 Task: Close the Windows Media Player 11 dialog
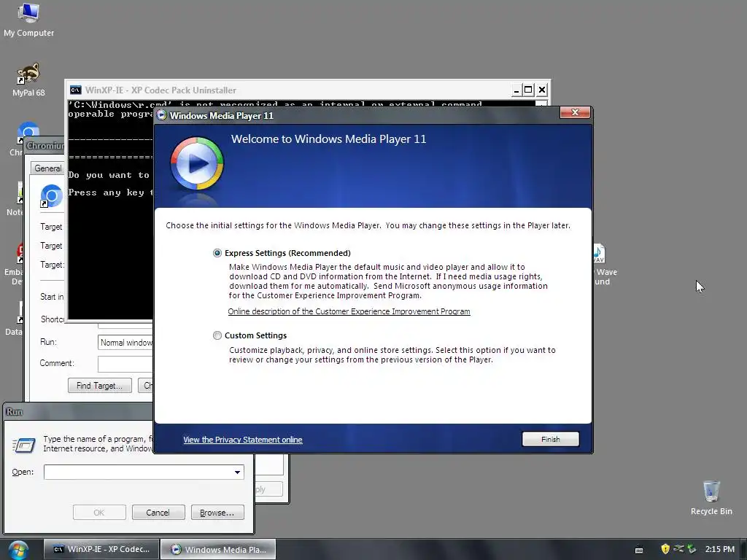[575, 112]
